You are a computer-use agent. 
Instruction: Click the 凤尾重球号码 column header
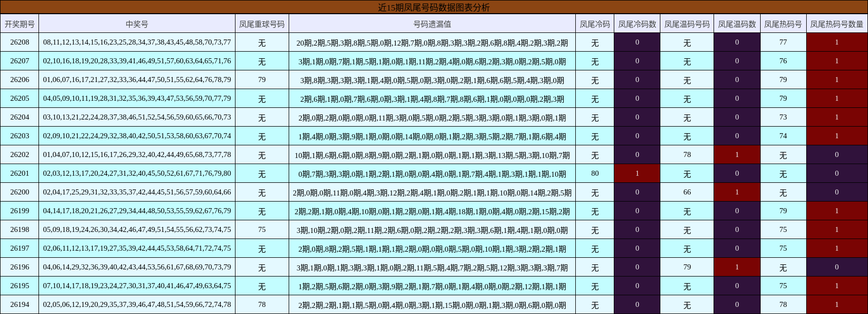click(262, 24)
